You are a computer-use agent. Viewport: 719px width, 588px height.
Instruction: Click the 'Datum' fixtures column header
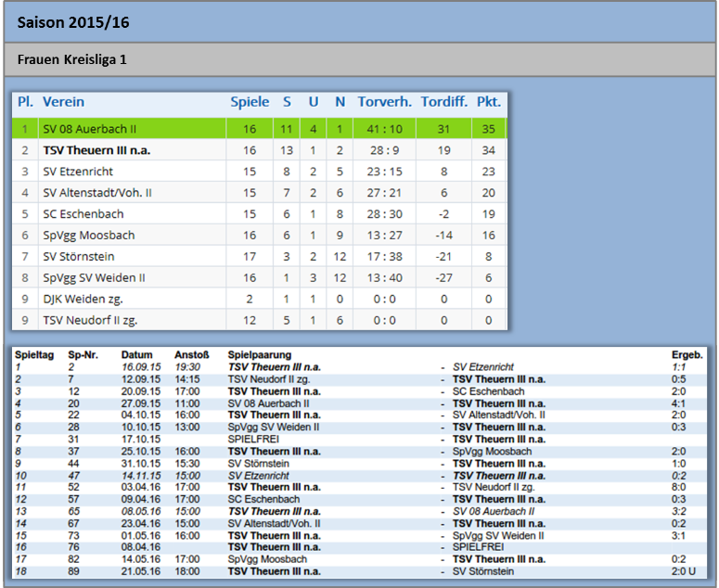point(136,354)
